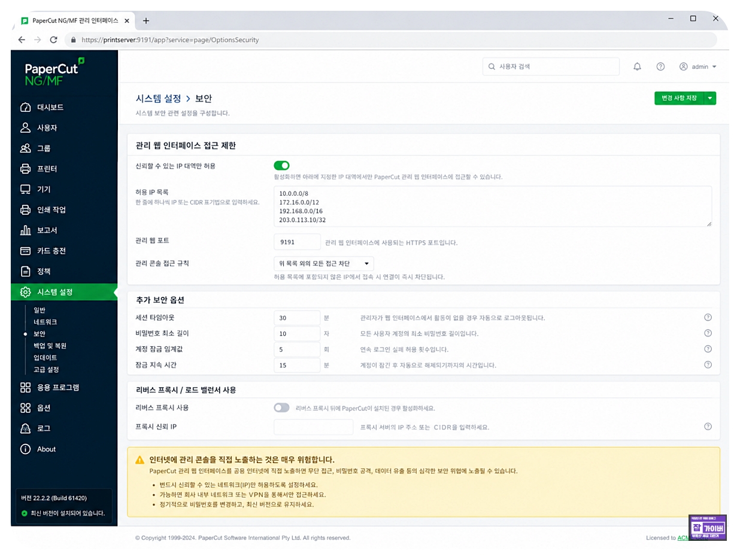Click the 버전 22.2.2 (Build 61420) text

54,498
